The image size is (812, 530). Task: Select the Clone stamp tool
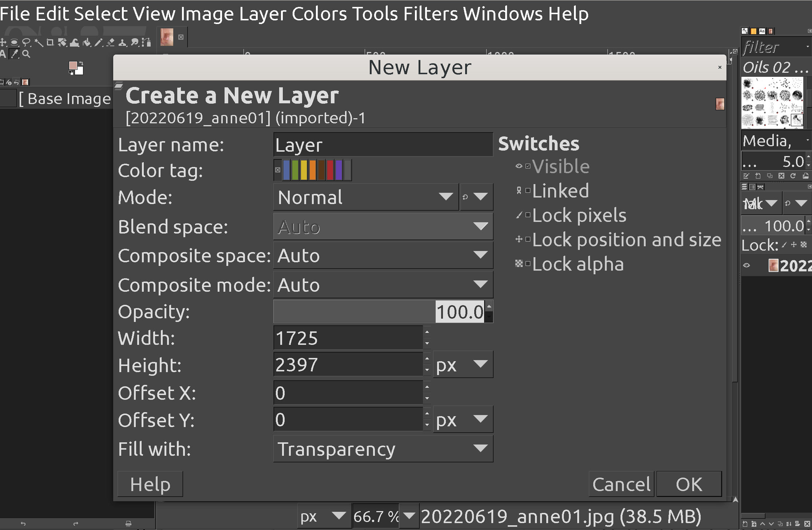(x=122, y=43)
